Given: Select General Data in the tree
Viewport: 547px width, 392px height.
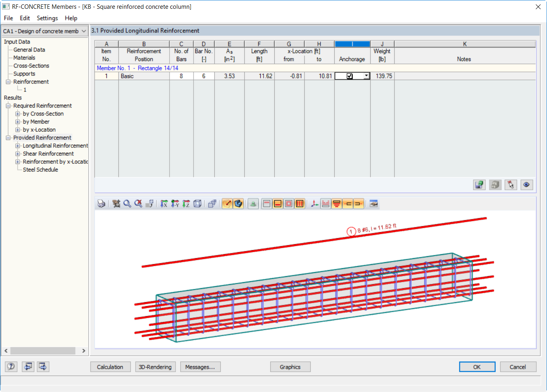Looking at the screenshot, I should coord(29,50).
